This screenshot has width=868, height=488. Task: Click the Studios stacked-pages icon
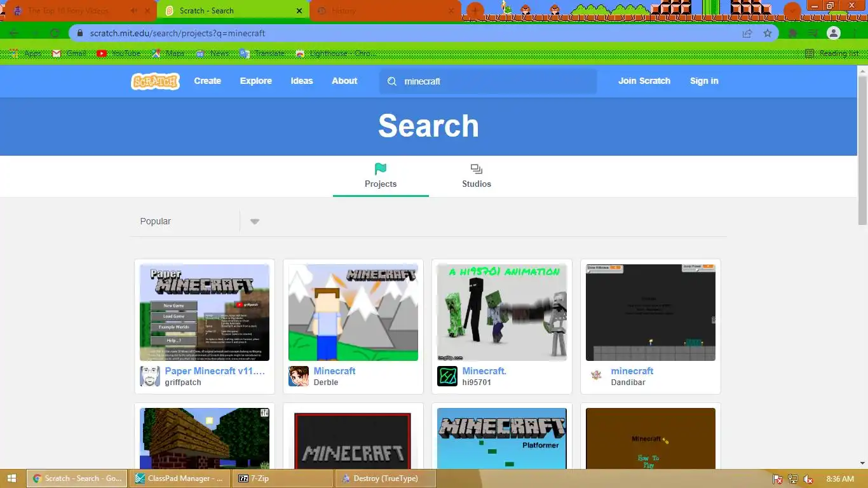[x=477, y=169]
